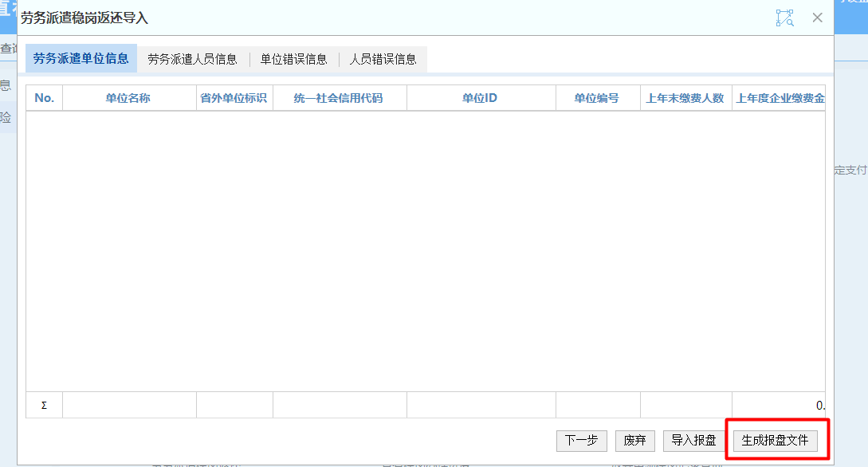Click the 单位ID column header
This screenshot has height=467, width=868.
coord(480,98)
